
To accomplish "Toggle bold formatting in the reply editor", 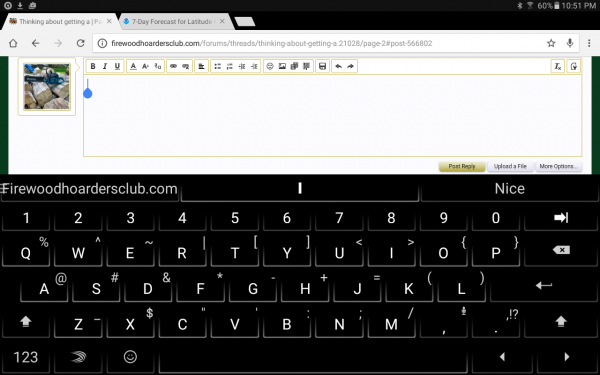I will pos(93,66).
